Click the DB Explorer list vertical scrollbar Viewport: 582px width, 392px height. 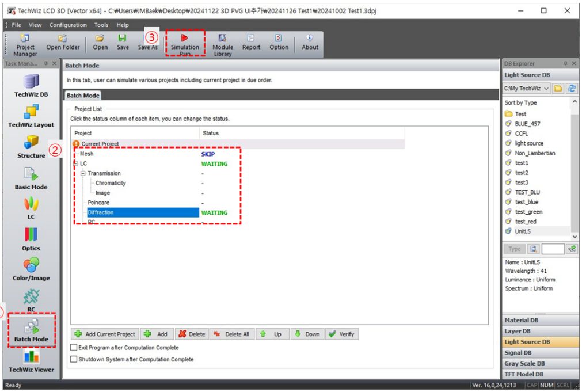(575, 167)
